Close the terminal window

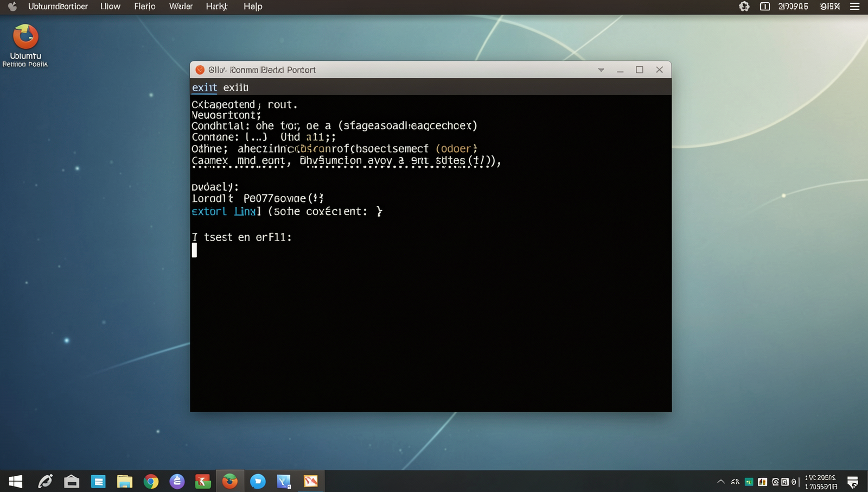(x=660, y=70)
